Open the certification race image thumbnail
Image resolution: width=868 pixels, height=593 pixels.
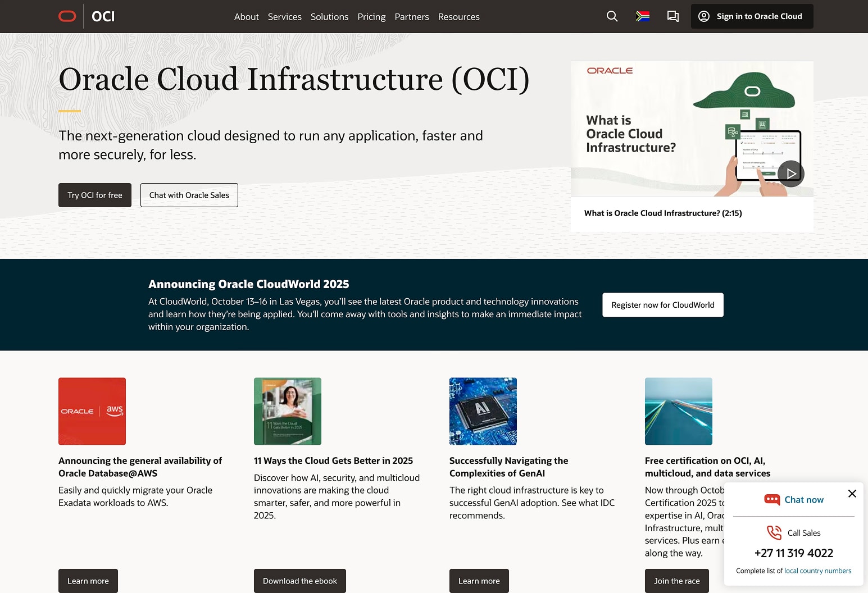[x=679, y=411]
